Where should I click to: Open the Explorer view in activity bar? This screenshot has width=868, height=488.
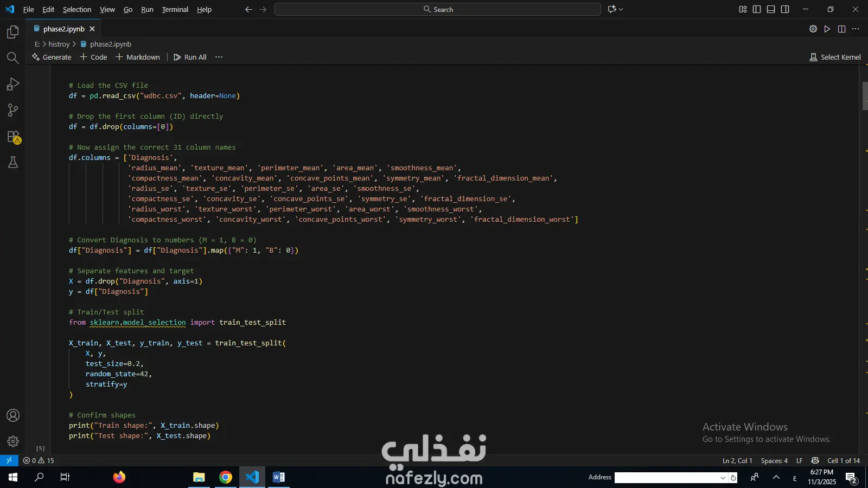tap(13, 32)
